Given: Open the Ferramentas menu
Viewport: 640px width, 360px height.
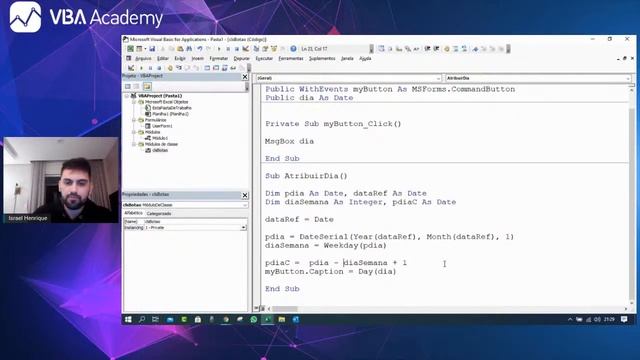Looking at the screenshot, I should pyautogui.click(x=291, y=58).
